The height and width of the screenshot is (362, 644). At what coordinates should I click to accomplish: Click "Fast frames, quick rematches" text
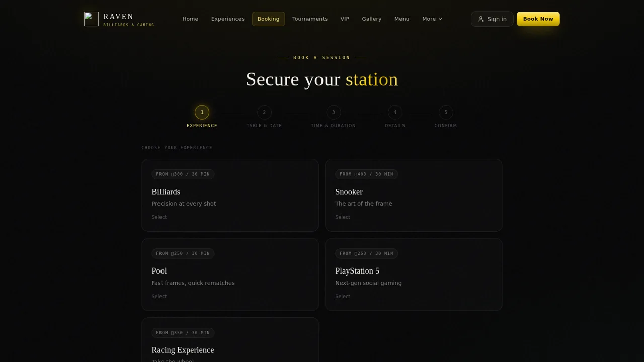[193, 283]
